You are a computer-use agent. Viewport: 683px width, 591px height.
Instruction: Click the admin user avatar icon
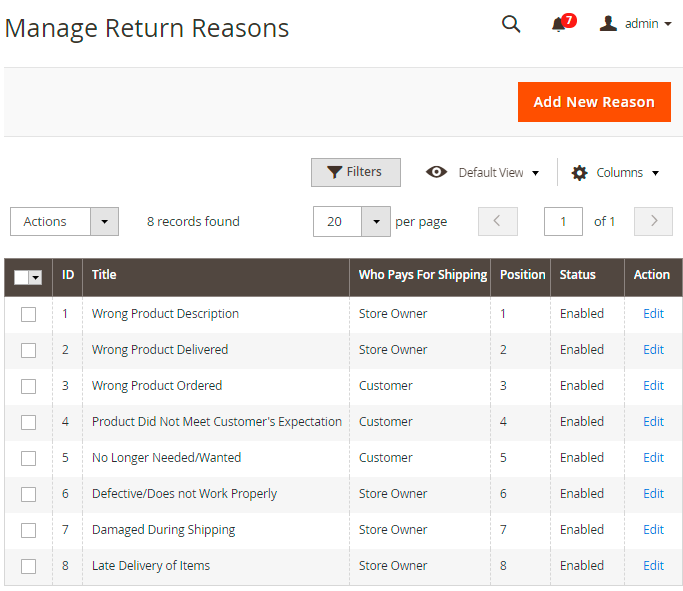(608, 23)
